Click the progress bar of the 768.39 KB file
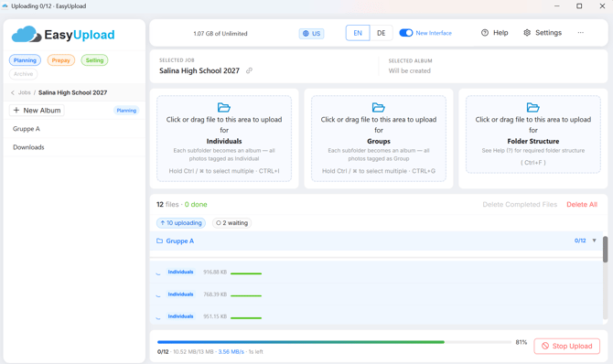613x364 pixels. click(x=246, y=296)
